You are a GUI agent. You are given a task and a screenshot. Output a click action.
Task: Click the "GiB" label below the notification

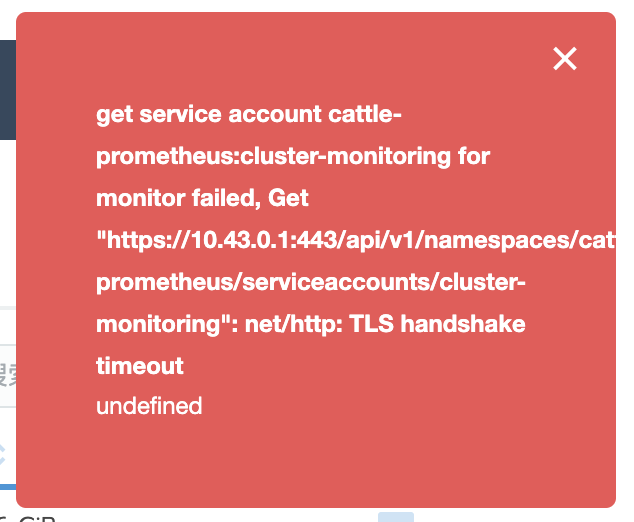[x=38, y=517]
